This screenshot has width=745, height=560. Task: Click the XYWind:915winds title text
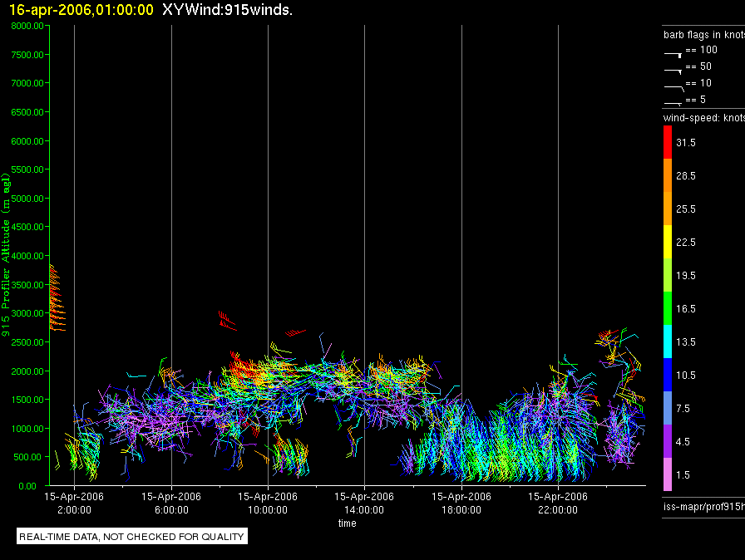tap(227, 9)
